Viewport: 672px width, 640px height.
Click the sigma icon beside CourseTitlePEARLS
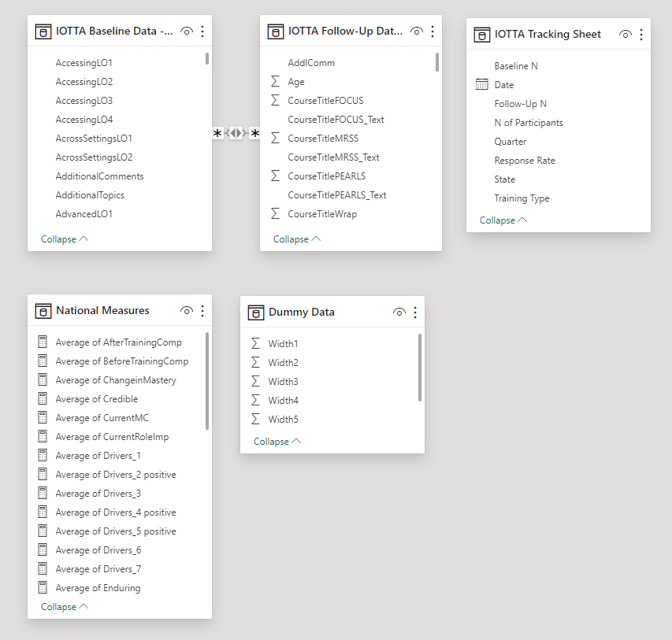pos(275,176)
